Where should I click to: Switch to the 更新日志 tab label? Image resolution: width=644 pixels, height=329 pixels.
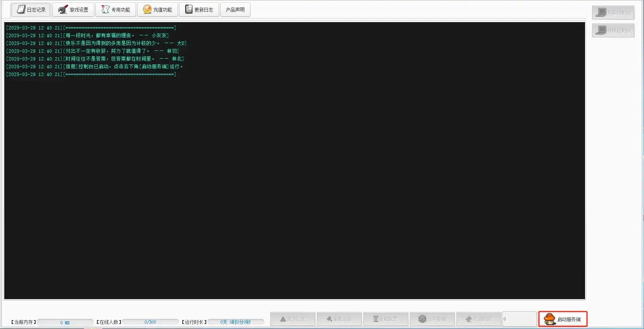click(204, 10)
